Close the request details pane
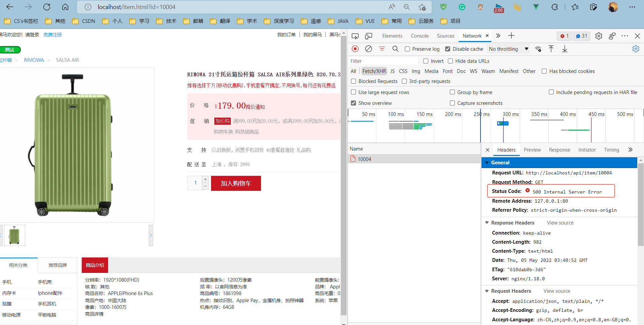This screenshot has width=644, height=325. click(x=488, y=150)
